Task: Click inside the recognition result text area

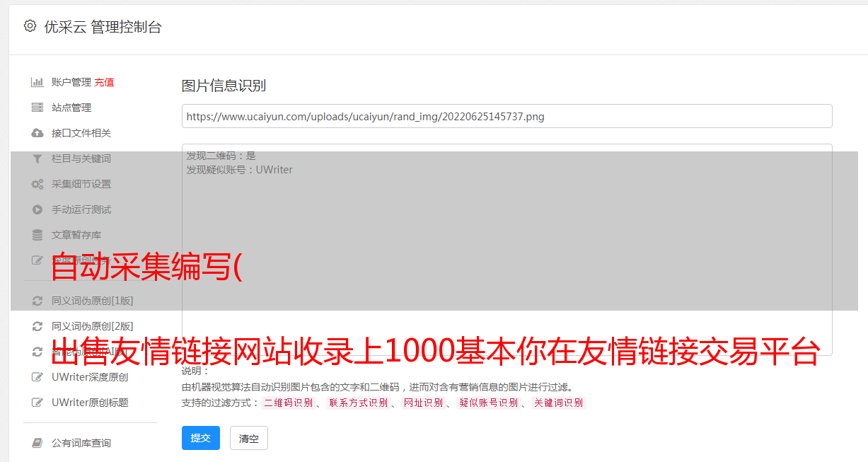Action: [x=507, y=250]
